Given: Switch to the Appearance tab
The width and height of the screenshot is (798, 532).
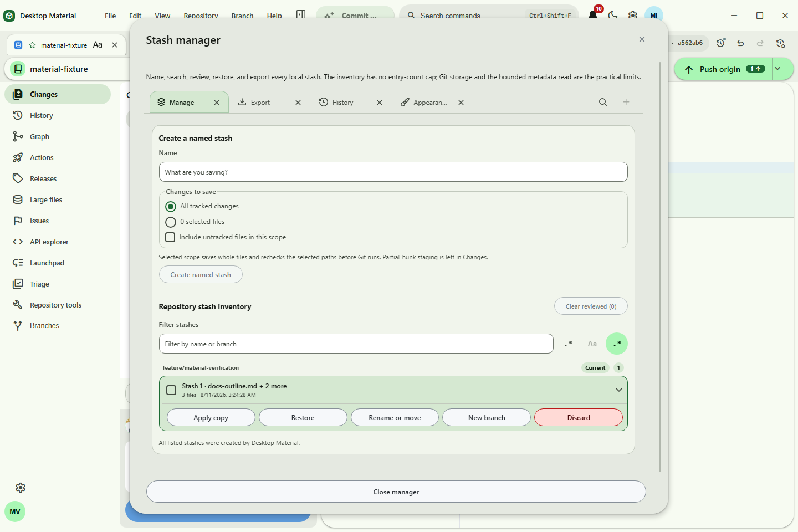Looking at the screenshot, I should 430,103.
